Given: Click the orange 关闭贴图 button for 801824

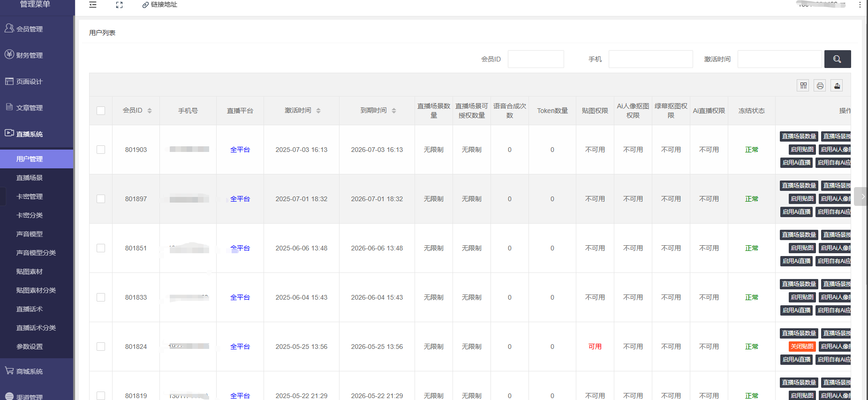Looking at the screenshot, I should [x=802, y=347].
